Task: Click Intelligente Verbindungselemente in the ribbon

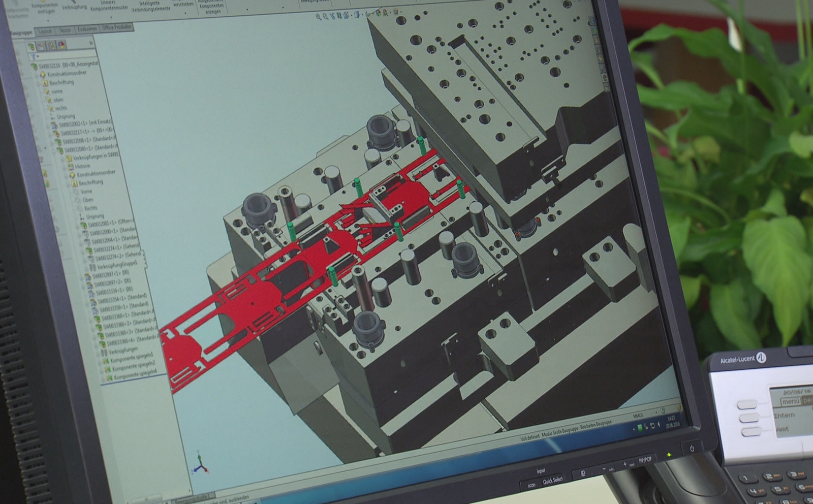Action: [x=150, y=6]
